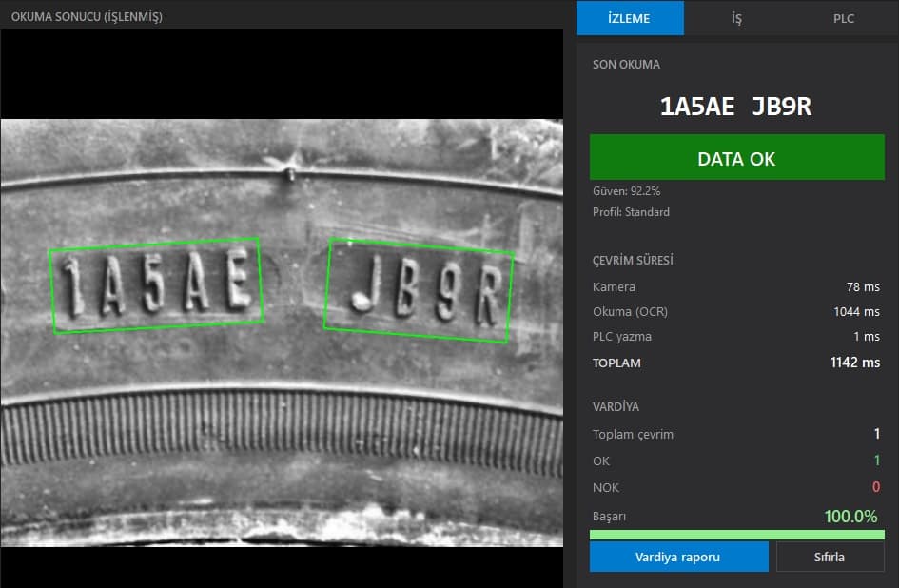Viewport: 899px width, 588px height.
Task: Click the OKUMA SONUCU (İŞLENMİŞ) title
Action: coord(87,16)
